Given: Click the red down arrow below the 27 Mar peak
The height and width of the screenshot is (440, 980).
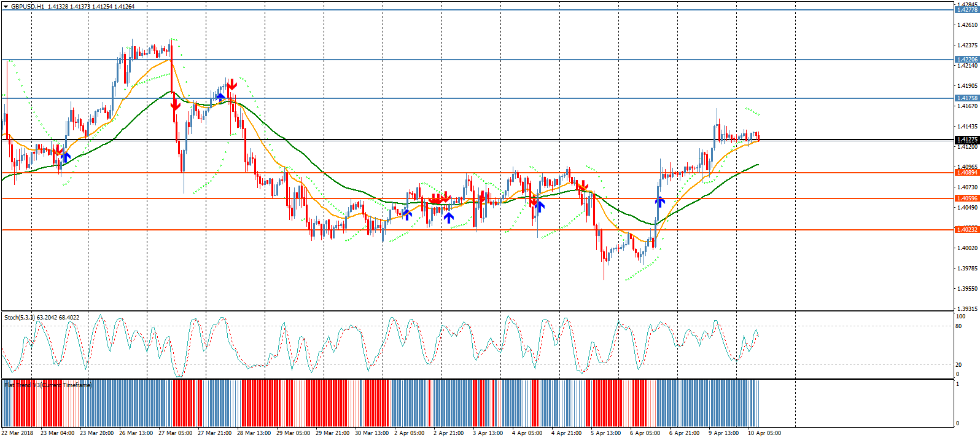Looking at the screenshot, I should coord(175,104).
